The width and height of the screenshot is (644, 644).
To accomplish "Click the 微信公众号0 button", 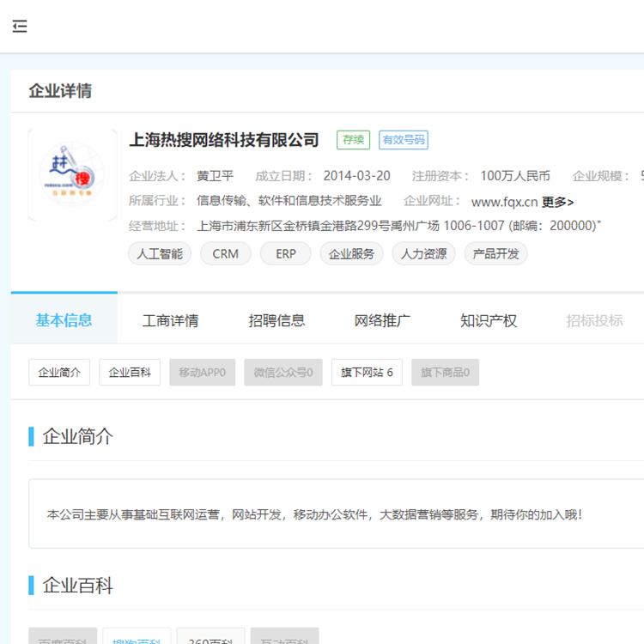I will (x=283, y=372).
